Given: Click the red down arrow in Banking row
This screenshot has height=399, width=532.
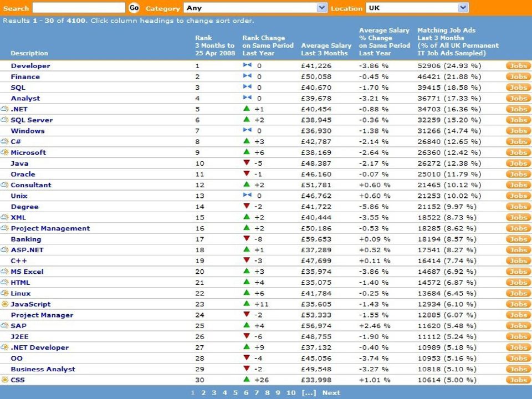Looking at the screenshot, I should point(247,238).
